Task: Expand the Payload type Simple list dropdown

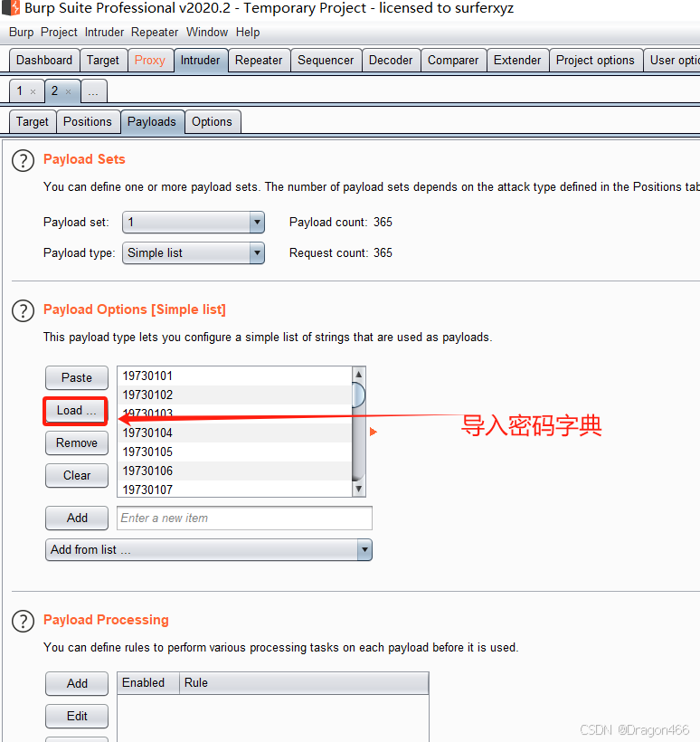Action: click(x=256, y=252)
